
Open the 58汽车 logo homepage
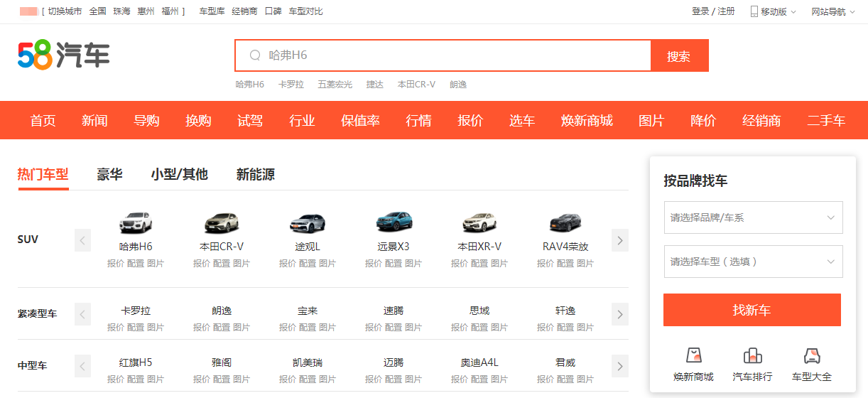[64, 55]
